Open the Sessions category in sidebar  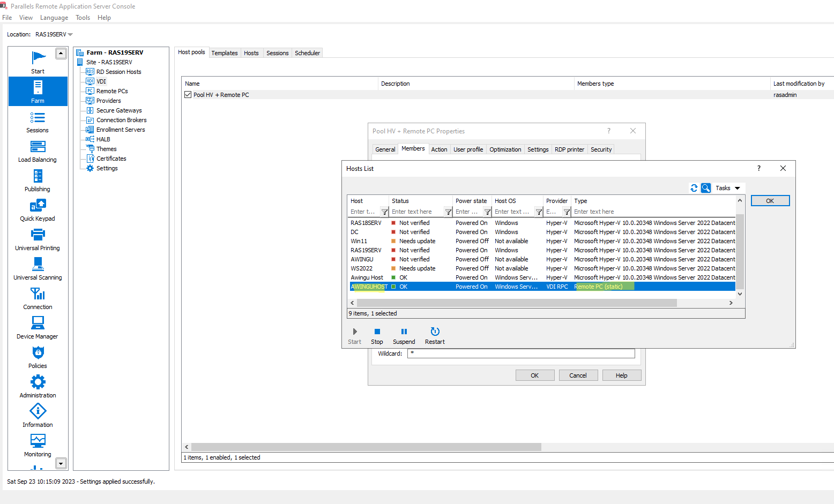[x=38, y=122]
